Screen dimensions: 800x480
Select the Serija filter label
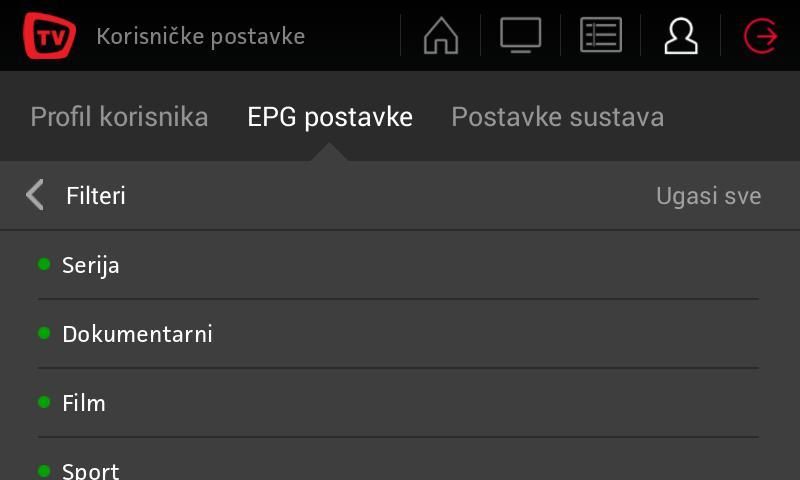91,265
